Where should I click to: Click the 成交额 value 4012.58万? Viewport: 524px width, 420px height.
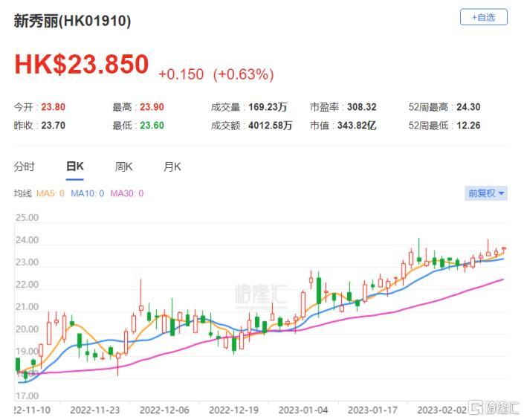coord(270,126)
